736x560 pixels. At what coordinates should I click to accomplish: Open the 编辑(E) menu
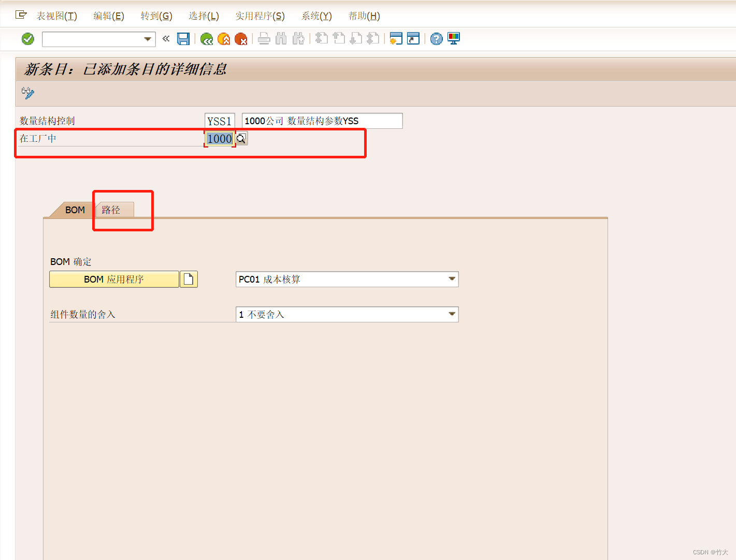pyautogui.click(x=109, y=16)
